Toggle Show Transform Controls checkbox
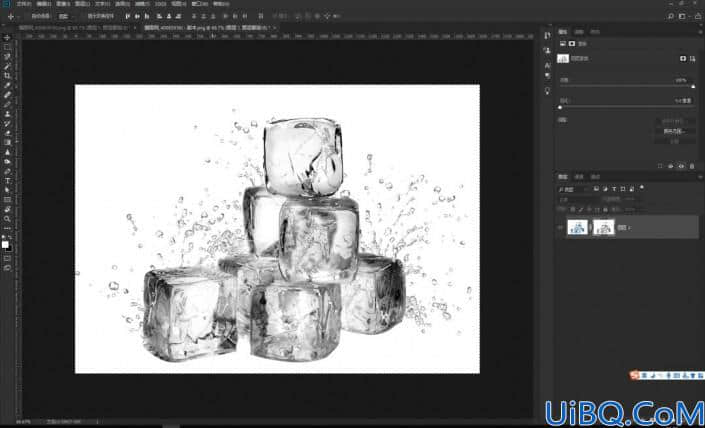Viewport: 705px width, 428px height. pos(84,16)
